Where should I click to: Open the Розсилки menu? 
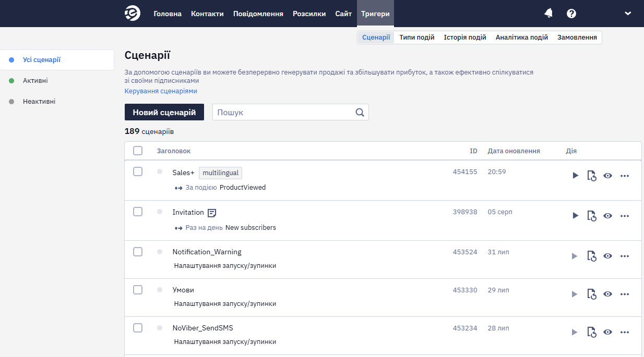coord(309,14)
